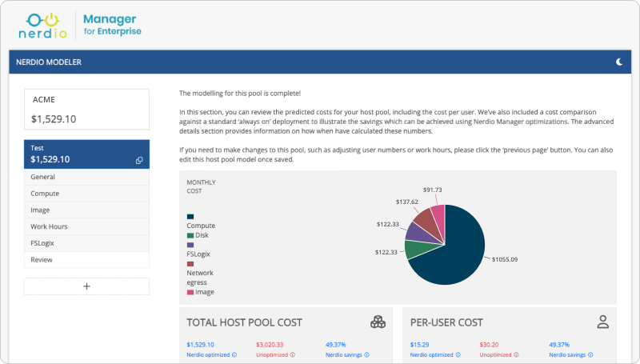Click the FSLogix legend purple swatch
Viewport: 640px width, 364px height.
coord(190,245)
